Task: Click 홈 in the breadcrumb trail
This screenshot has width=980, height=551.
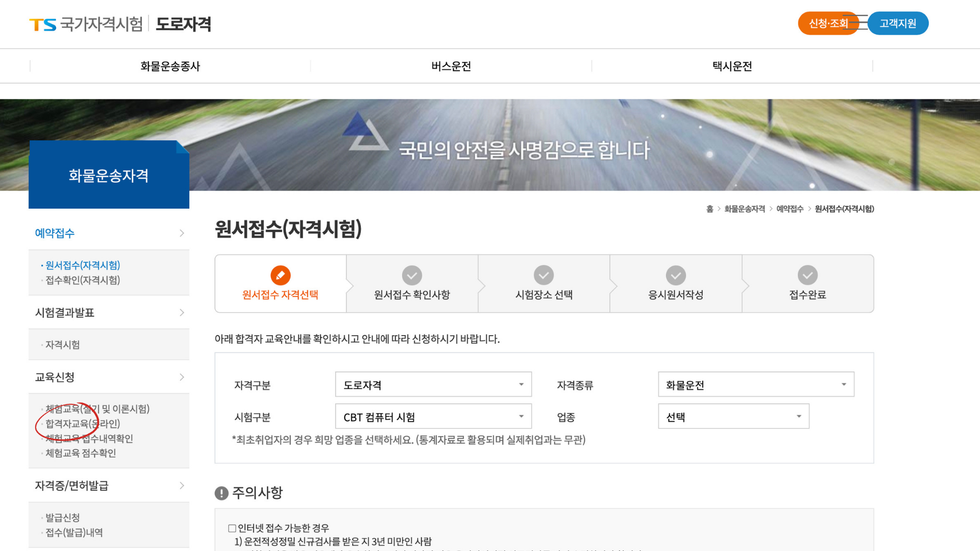Action: coord(710,209)
